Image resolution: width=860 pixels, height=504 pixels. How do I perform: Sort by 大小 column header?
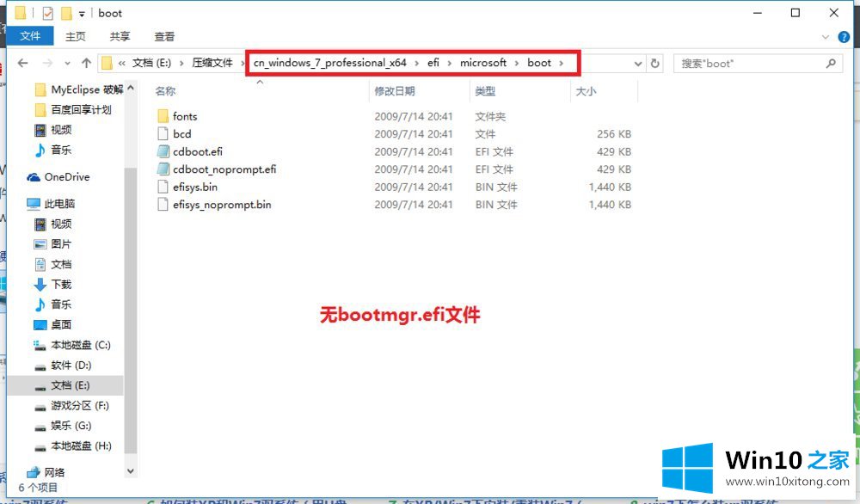[585, 91]
